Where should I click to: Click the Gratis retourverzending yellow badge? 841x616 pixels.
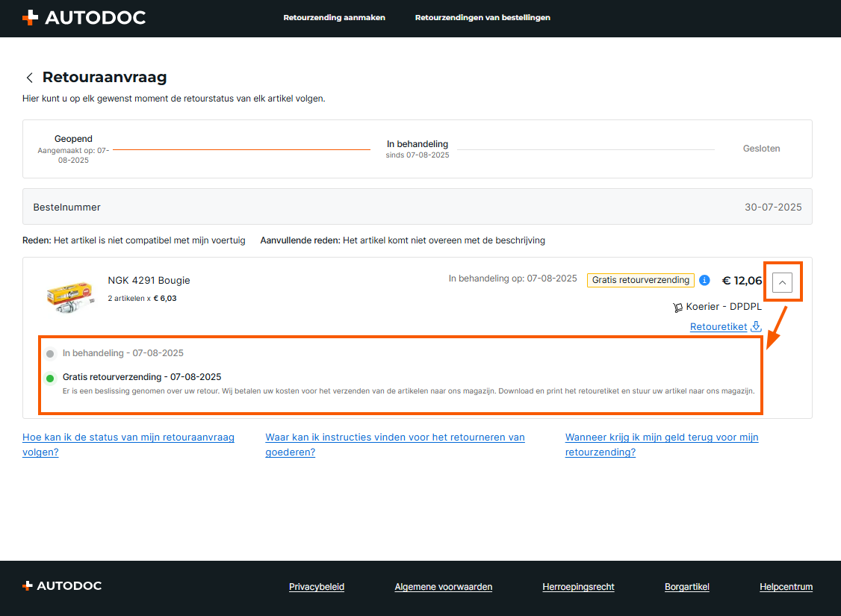[640, 280]
